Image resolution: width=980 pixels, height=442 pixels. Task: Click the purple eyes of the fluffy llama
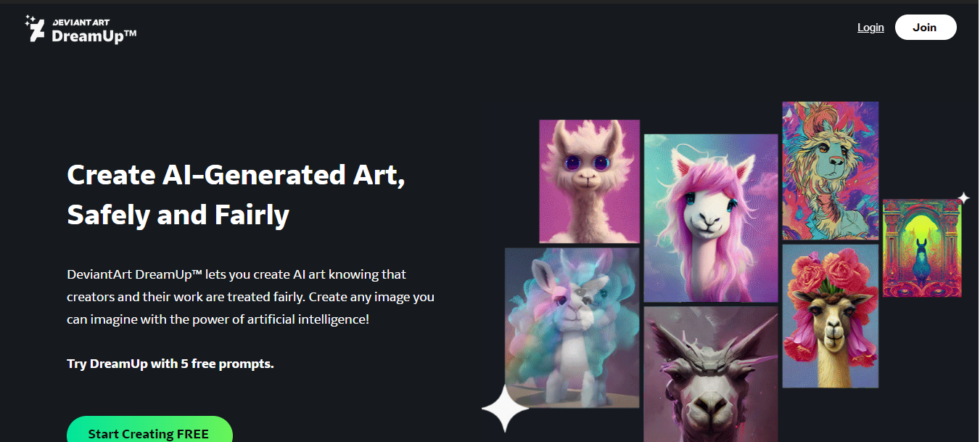coord(585,163)
